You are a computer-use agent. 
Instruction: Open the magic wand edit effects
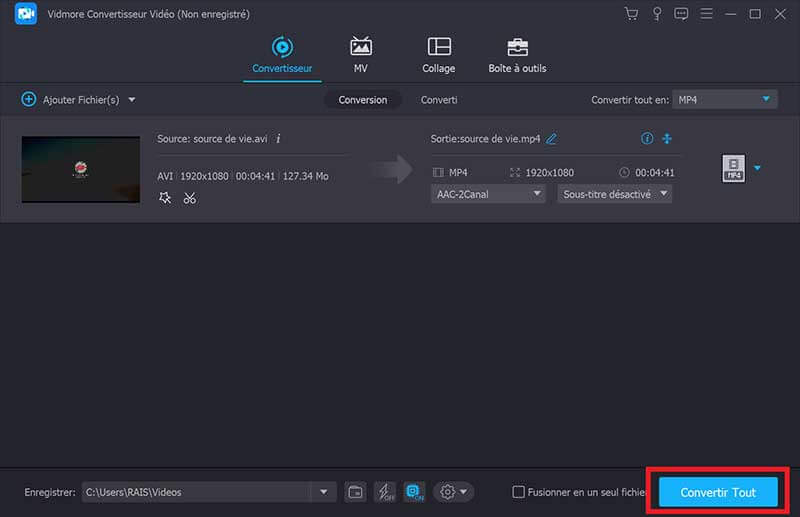(165, 198)
